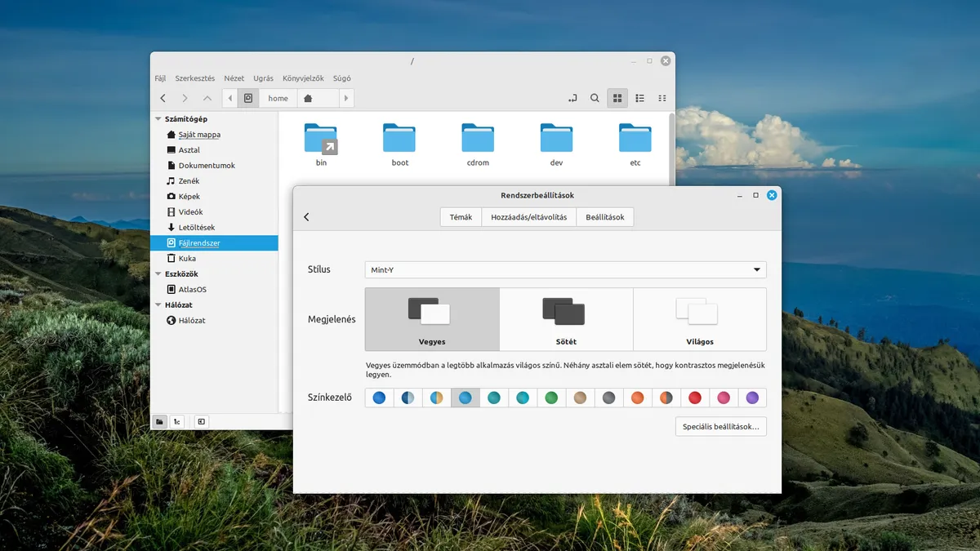
Task: Show places view in the sidebar footer
Action: (x=159, y=421)
